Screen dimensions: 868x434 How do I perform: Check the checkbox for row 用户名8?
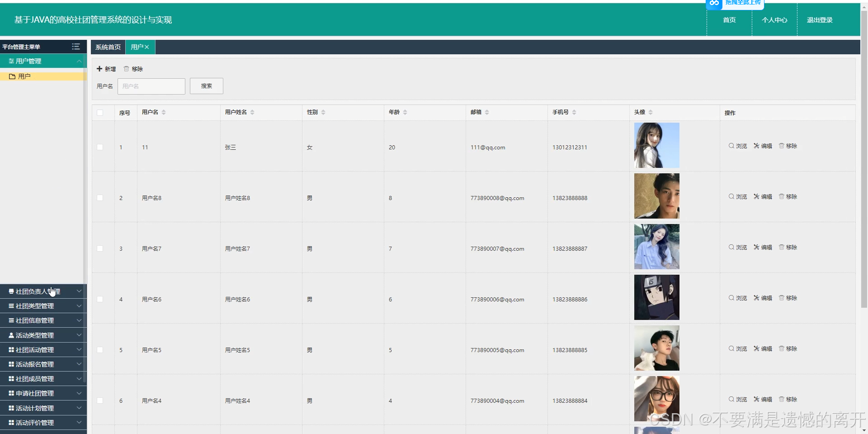(x=100, y=198)
